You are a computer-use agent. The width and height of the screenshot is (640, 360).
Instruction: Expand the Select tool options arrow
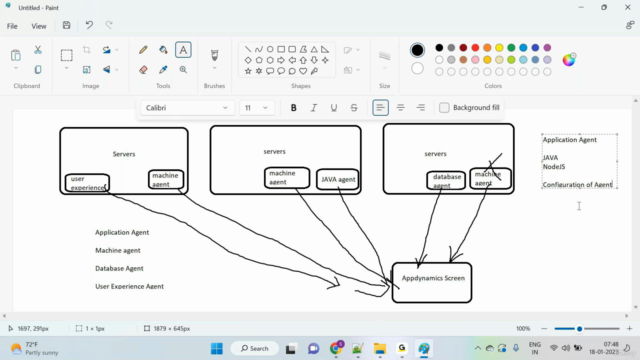tap(67, 68)
